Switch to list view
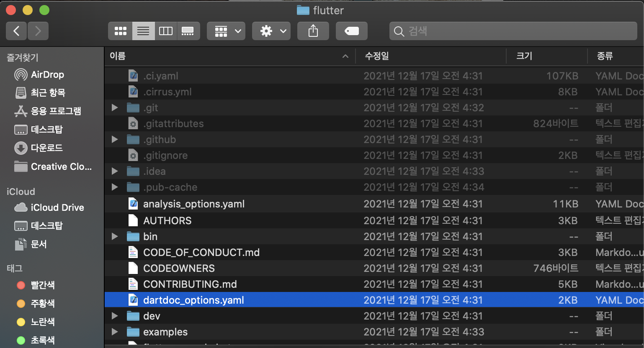 pyautogui.click(x=143, y=31)
